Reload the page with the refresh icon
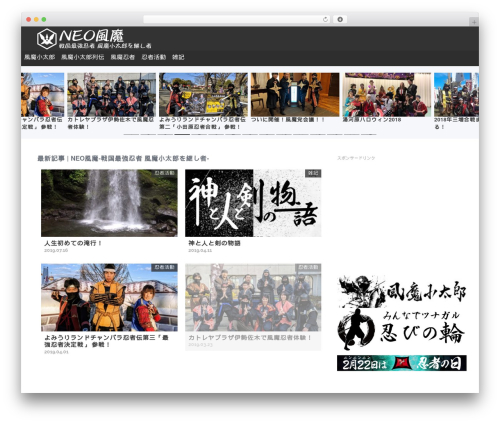 (x=325, y=19)
